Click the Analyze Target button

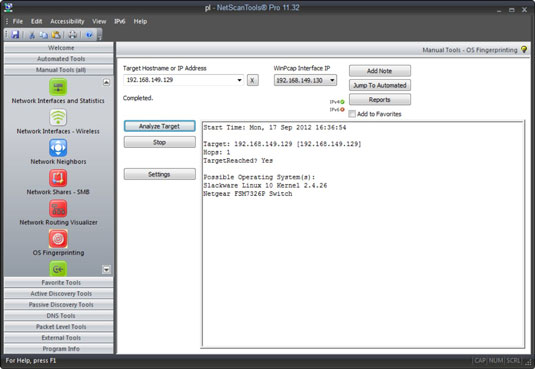pyautogui.click(x=160, y=126)
